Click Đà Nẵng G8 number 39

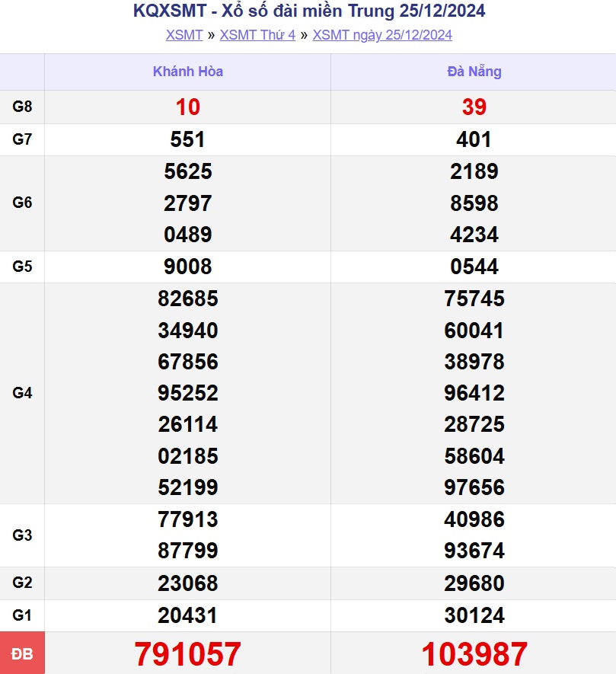pyautogui.click(x=474, y=107)
